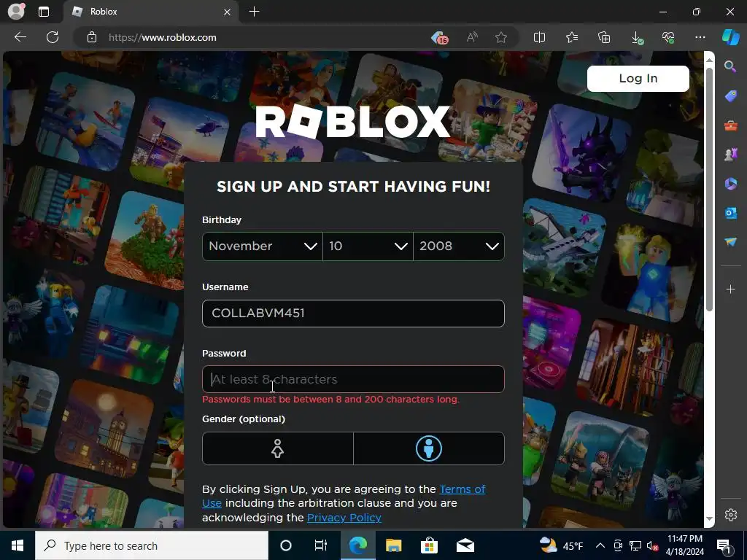
Task: Open Mail app from taskbar
Action: click(465, 545)
